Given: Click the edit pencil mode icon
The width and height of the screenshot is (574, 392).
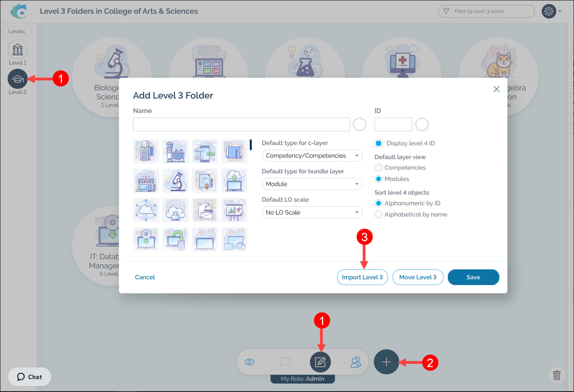Looking at the screenshot, I should [320, 362].
